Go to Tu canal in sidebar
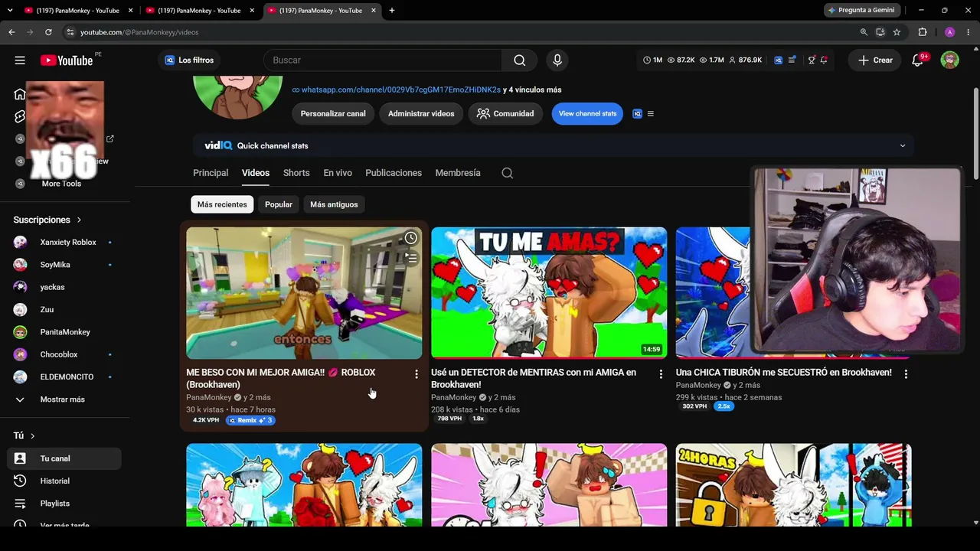Screen dimensions: 980x551 click(x=64, y=459)
